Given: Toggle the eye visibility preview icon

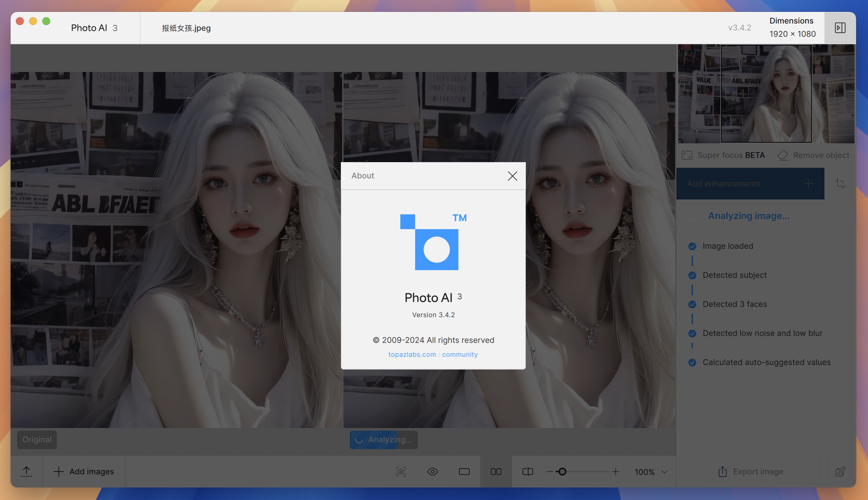Looking at the screenshot, I should [433, 471].
